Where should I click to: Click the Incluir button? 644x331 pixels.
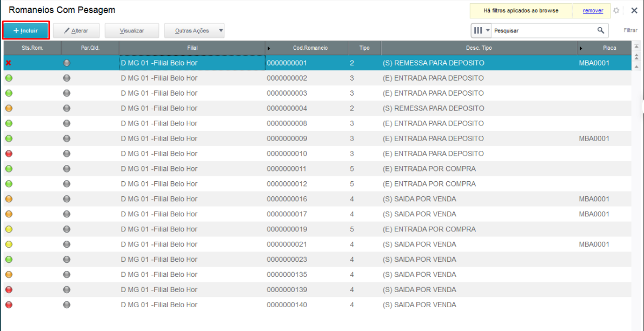[x=26, y=30]
